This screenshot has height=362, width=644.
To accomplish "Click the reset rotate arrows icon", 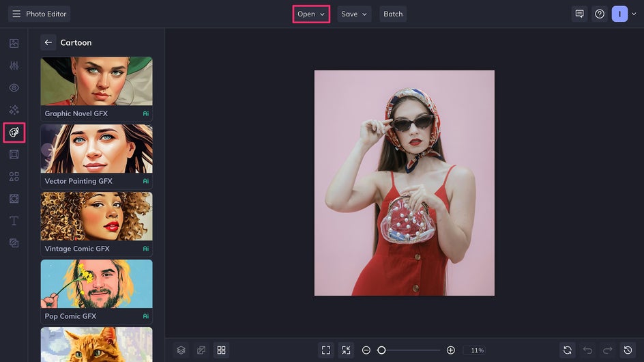I will [568, 350].
